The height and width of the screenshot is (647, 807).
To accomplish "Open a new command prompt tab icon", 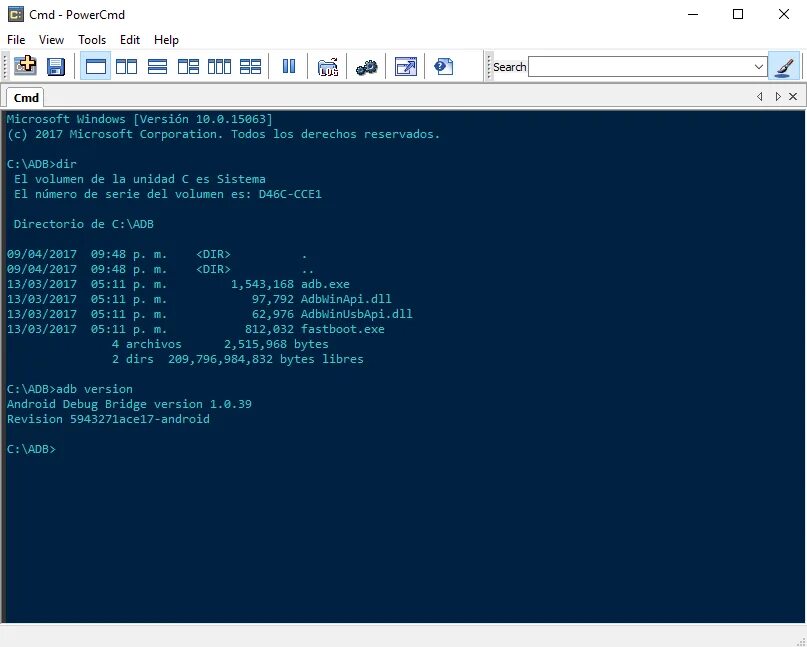I will pos(25,66).
